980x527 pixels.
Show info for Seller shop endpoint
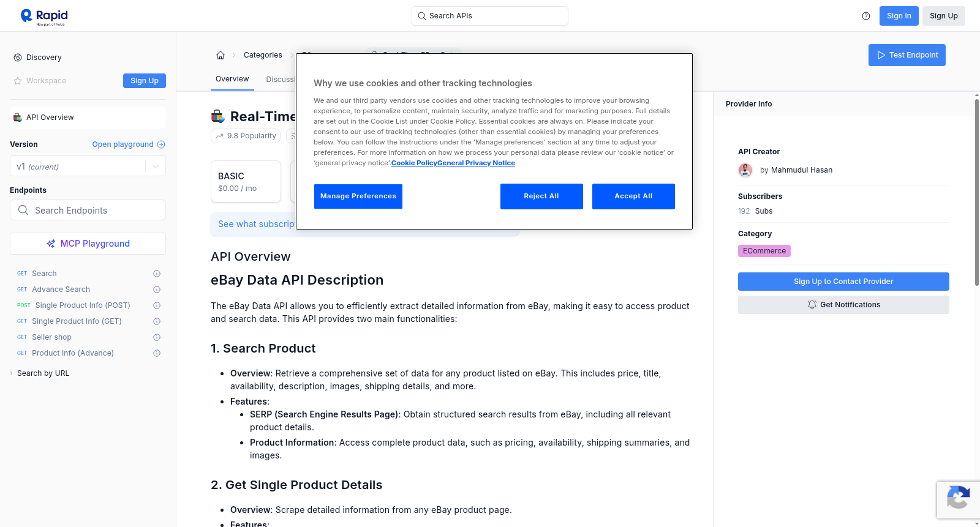(157, 337)
